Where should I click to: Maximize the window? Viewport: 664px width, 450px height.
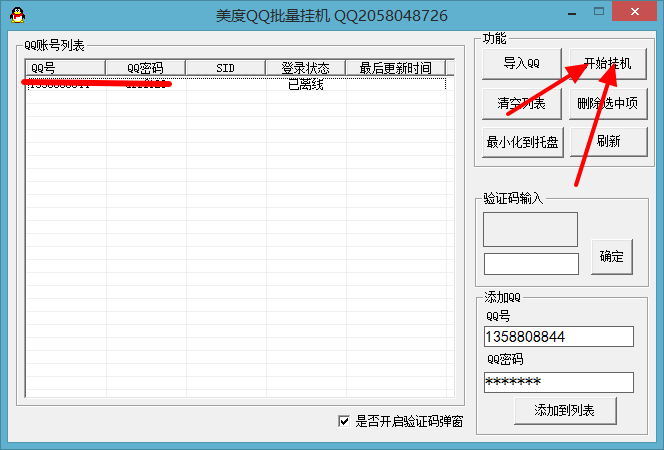point(598,12)
